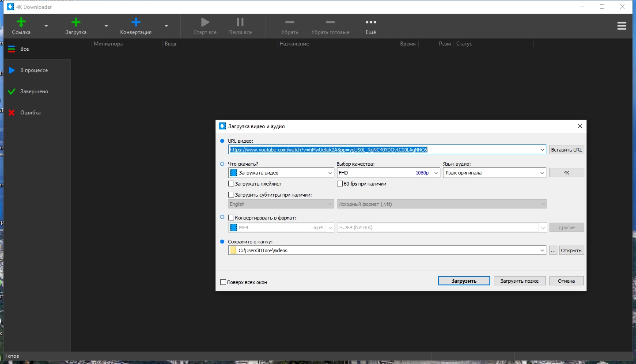Enable the Загружать плейлист checkbox
Viewport: 636px width, 364px height.
(x=231, y=184)
